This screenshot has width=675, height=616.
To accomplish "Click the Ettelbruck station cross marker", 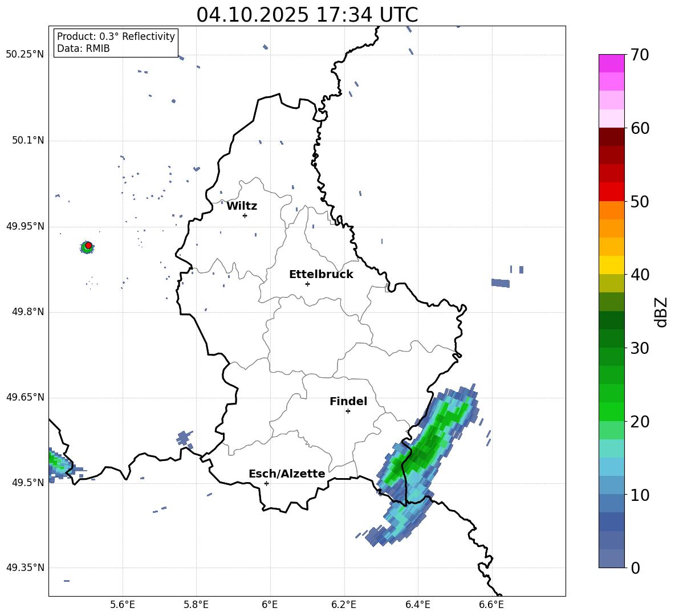I will 307,284.
